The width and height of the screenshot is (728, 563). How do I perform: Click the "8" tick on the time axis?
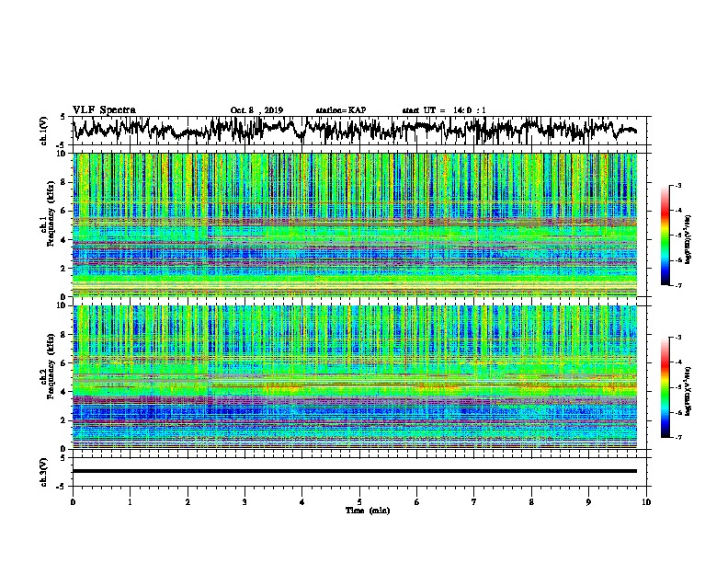pyautogui.click(x=531, y=502)
